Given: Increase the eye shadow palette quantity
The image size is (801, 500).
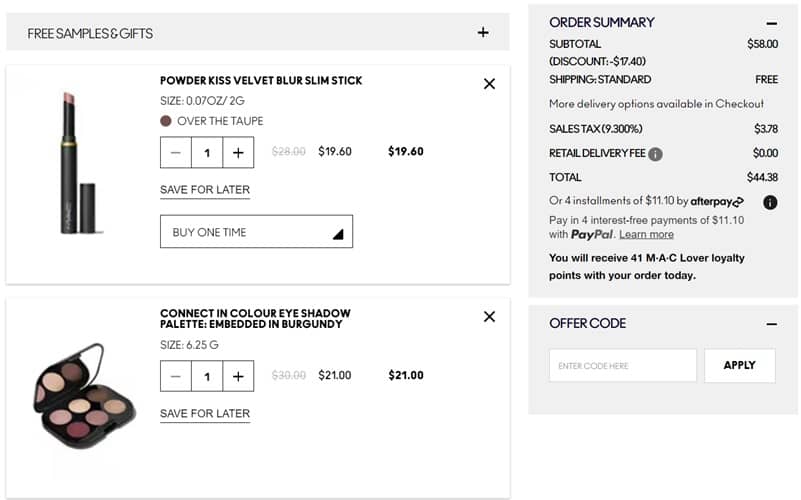Looking at the screenshot, I should coord(238,376).
